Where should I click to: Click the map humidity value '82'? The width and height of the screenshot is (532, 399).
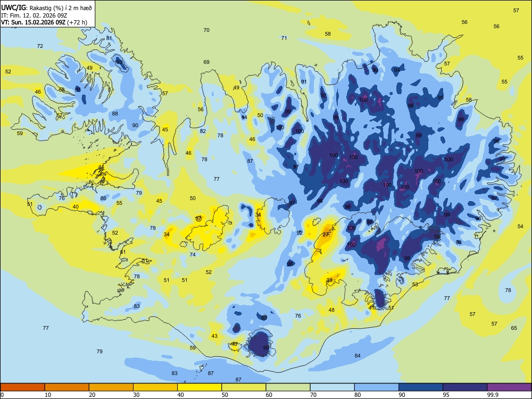[203, 131]
